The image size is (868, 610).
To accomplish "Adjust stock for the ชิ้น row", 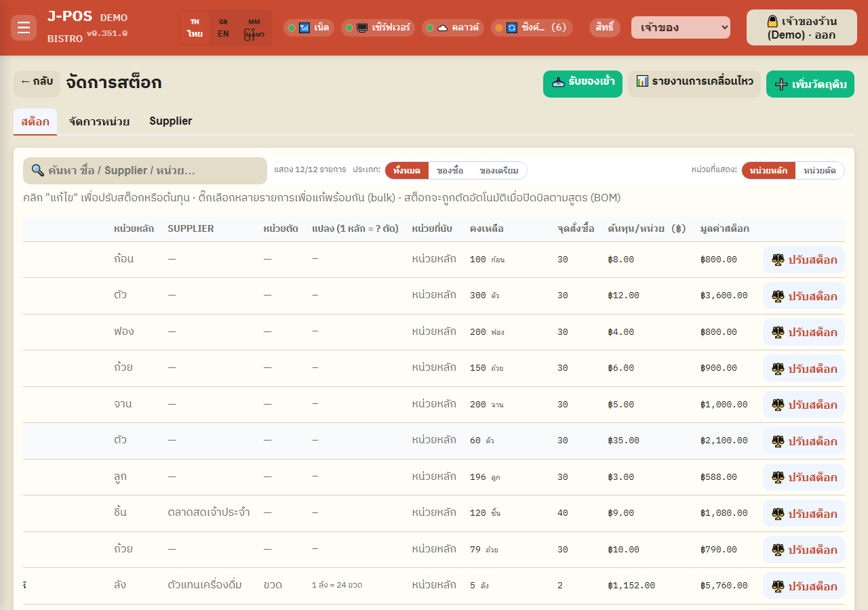I will click(x=804, y=513).
